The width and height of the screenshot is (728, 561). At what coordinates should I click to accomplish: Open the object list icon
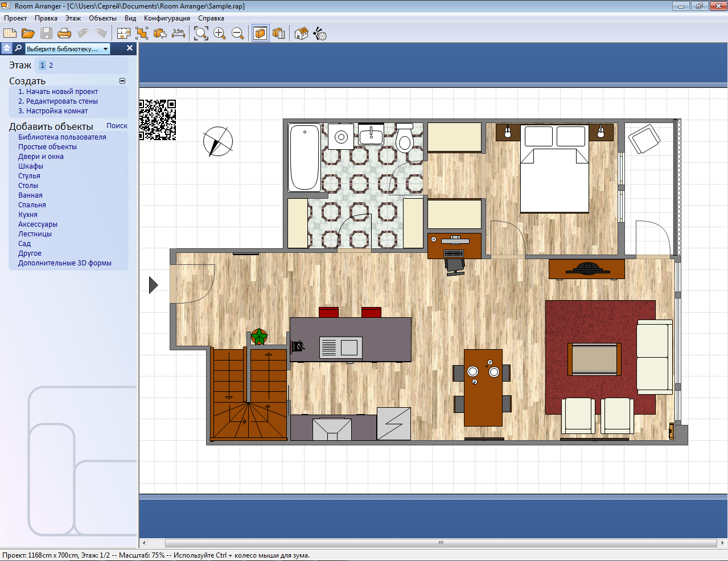[278, 34]
